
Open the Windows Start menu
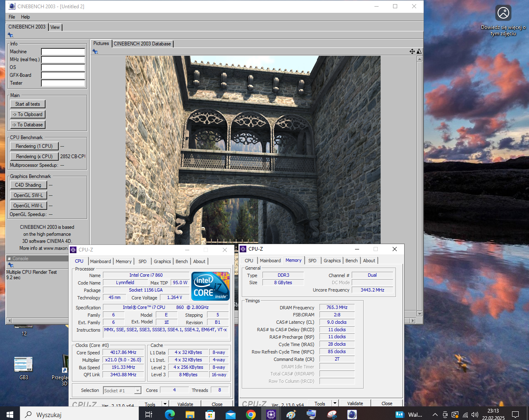[10, 414]
